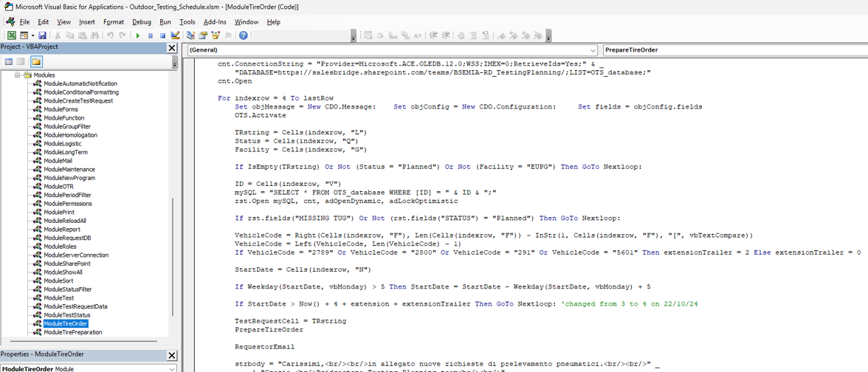Click the Cut scissors icon
Image resolution: width=868 pixels, height=372 pixels.
58,35
